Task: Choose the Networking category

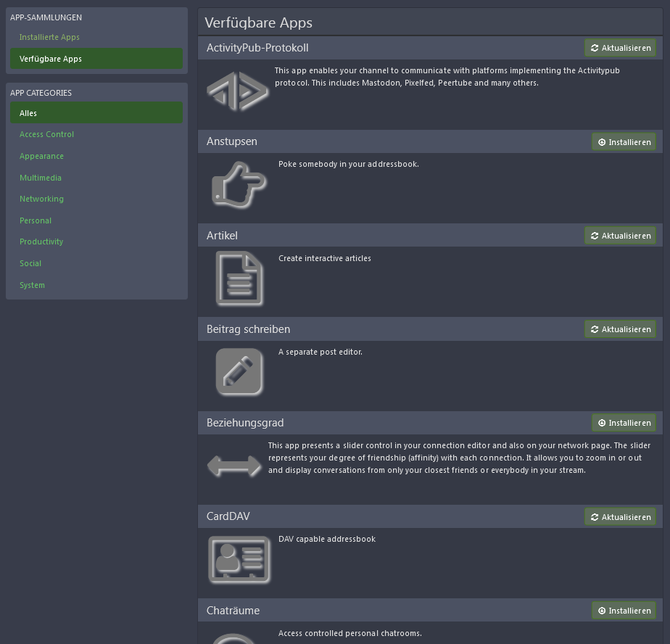Action: click(x=41, y=199)
